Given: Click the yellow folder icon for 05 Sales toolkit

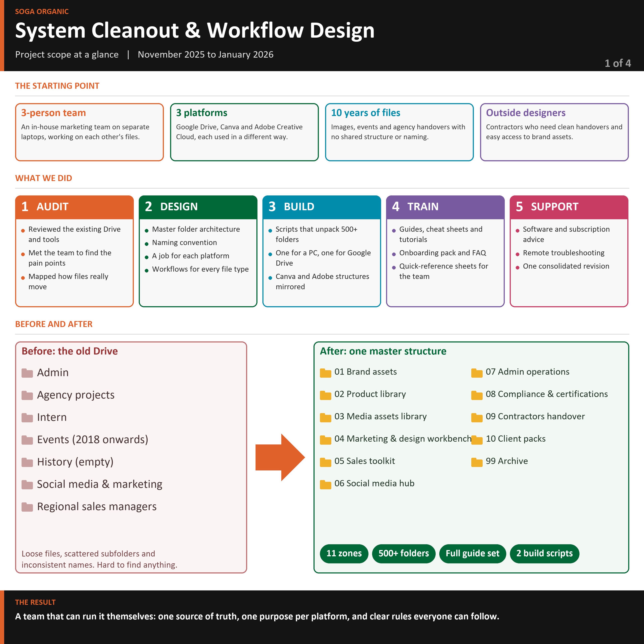Looking at the screenshot, I should 325,462.
